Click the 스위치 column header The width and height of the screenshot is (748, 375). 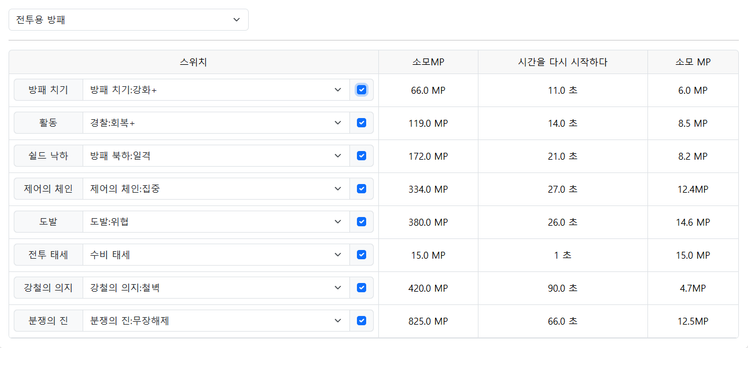click(193, 62)
